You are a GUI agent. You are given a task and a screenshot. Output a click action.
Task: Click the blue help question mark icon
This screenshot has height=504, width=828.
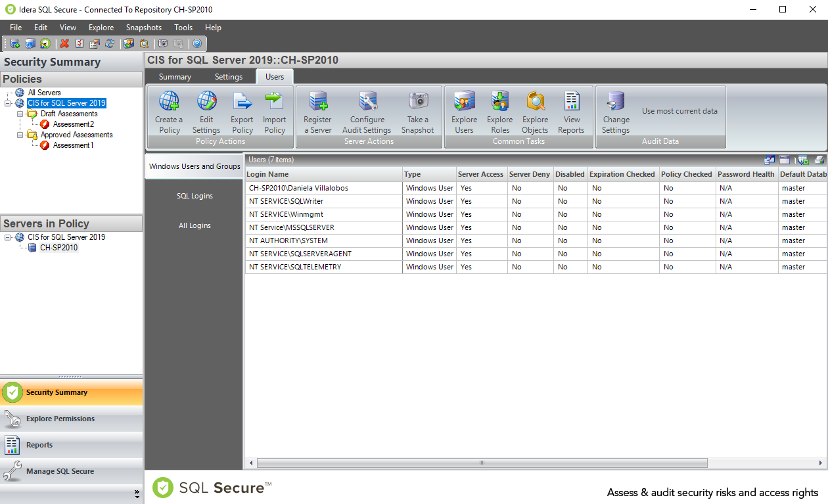pyautogui.click(x=197, y=43)
